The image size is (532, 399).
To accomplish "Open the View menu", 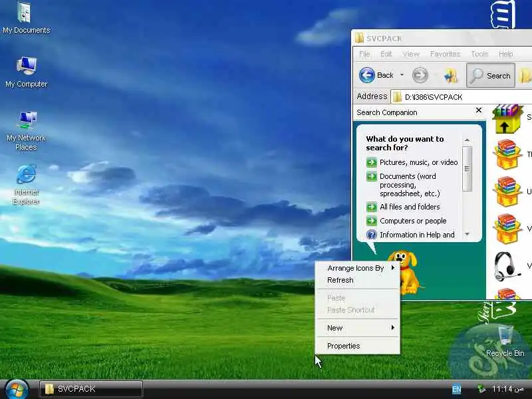I will pos(411,55).
